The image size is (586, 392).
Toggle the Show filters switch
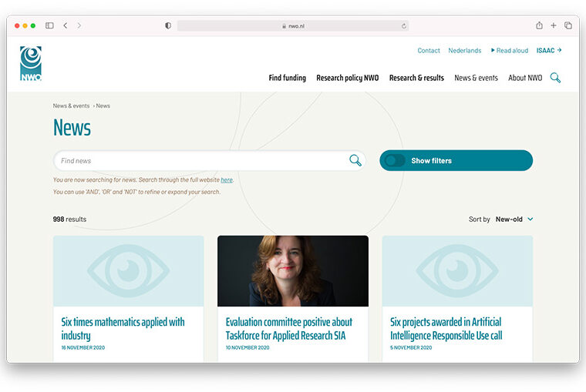click(395, 160)
